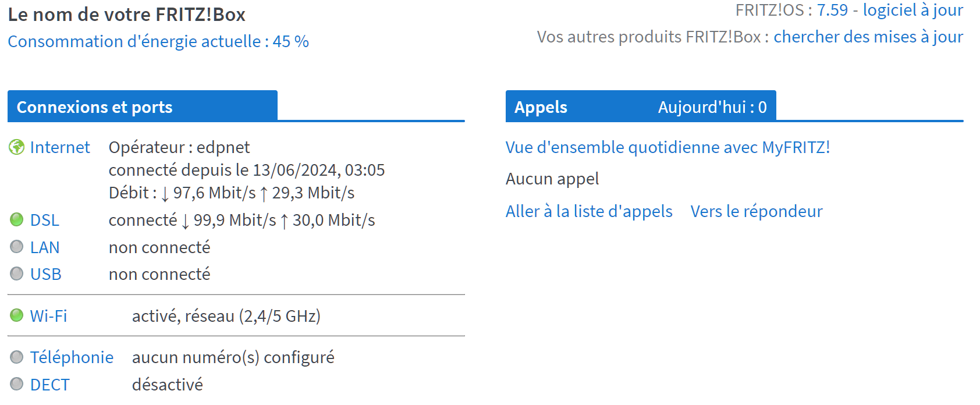Click the green Wi-Fi status indicator

(17, 315)
